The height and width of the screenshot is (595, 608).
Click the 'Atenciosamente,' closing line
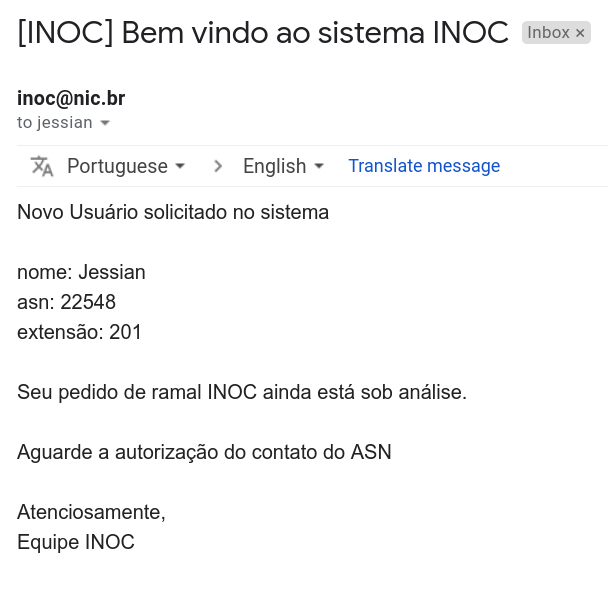coord(91,512)
